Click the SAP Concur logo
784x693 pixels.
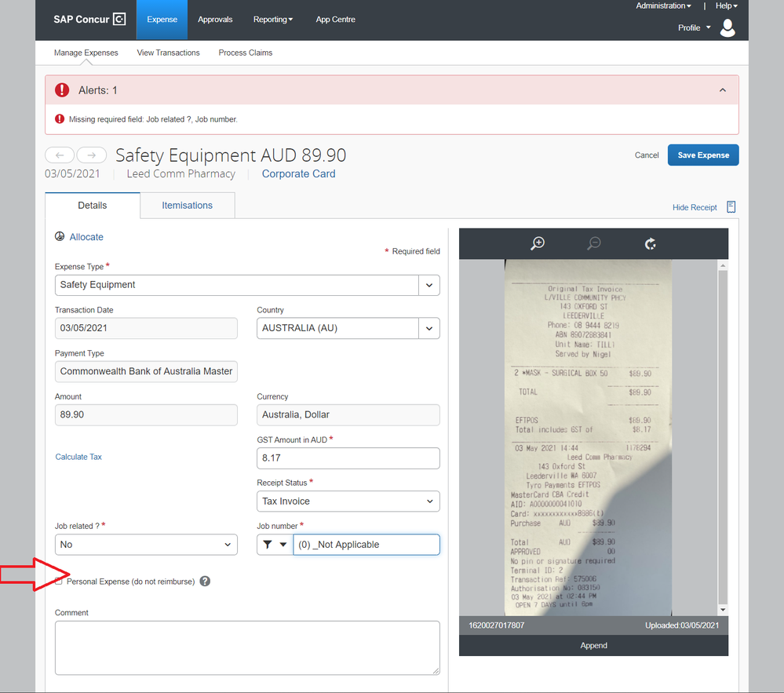point(89,20)
